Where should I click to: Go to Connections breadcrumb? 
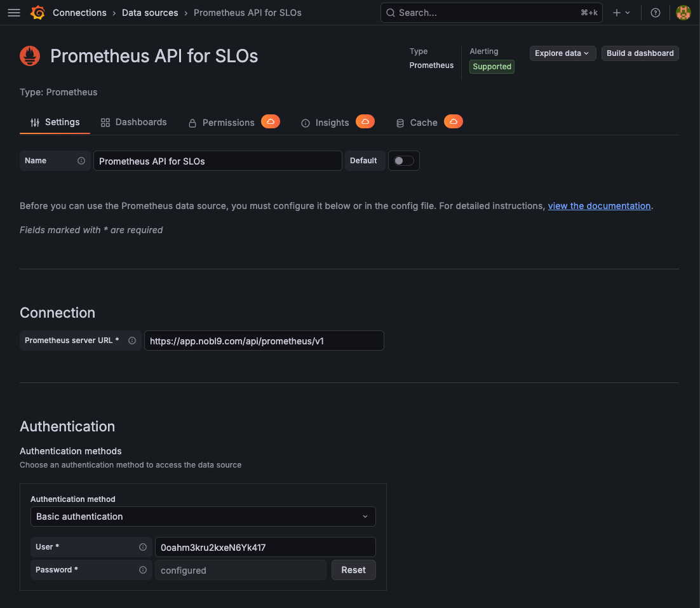pyautogui.click(x=79, y=13)
